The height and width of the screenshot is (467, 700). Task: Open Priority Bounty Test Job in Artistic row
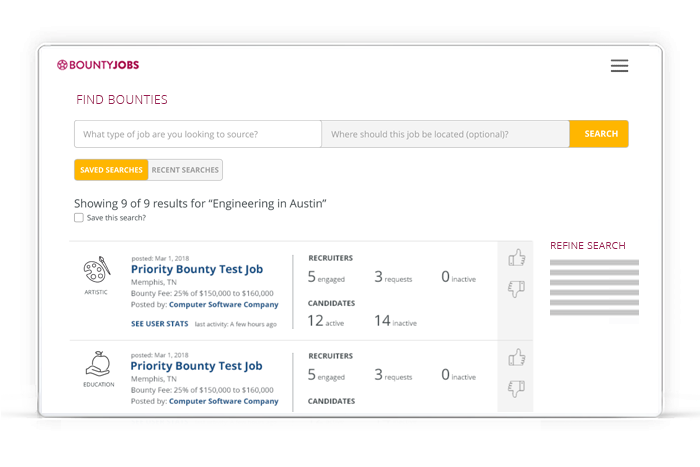click(x=197, y=269)
